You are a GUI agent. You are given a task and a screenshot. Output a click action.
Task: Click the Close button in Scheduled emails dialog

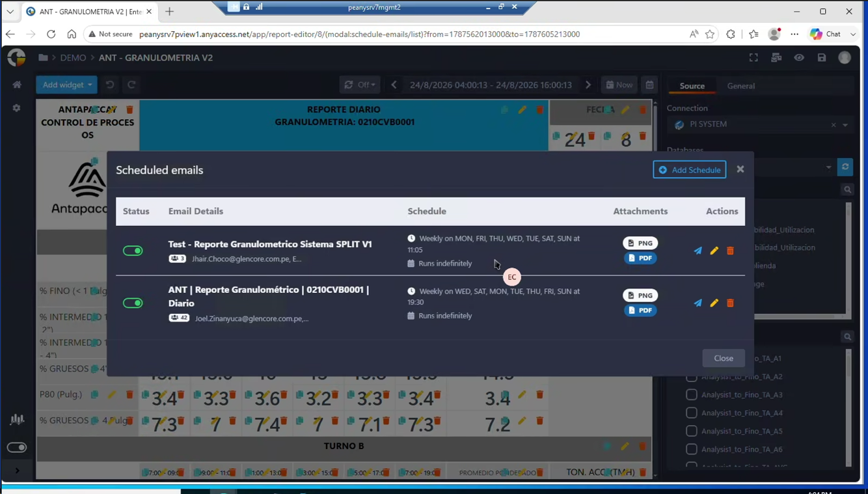point(723,358)
